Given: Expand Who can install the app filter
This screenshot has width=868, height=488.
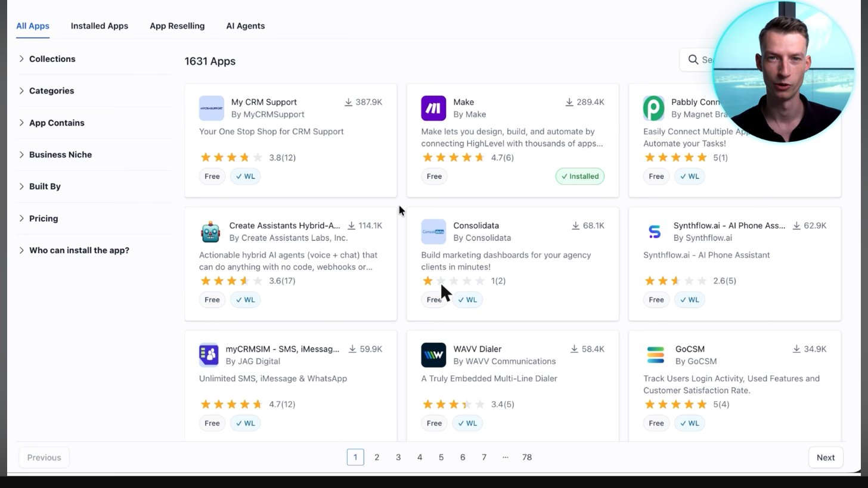Looking at the screenshot, I should coord(95,250).
